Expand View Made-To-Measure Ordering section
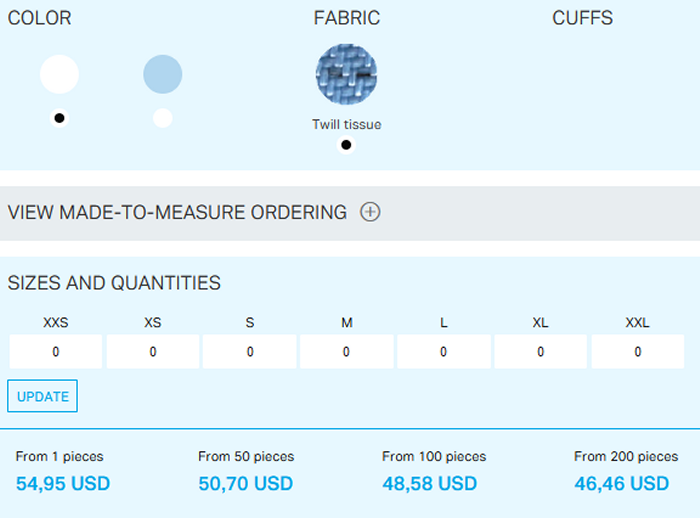Screen dimensions: 700x518 click(x=177, y=212)
